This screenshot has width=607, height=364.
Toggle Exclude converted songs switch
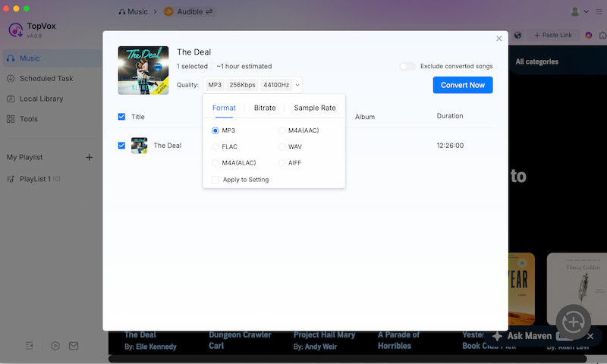coord(407,66)
